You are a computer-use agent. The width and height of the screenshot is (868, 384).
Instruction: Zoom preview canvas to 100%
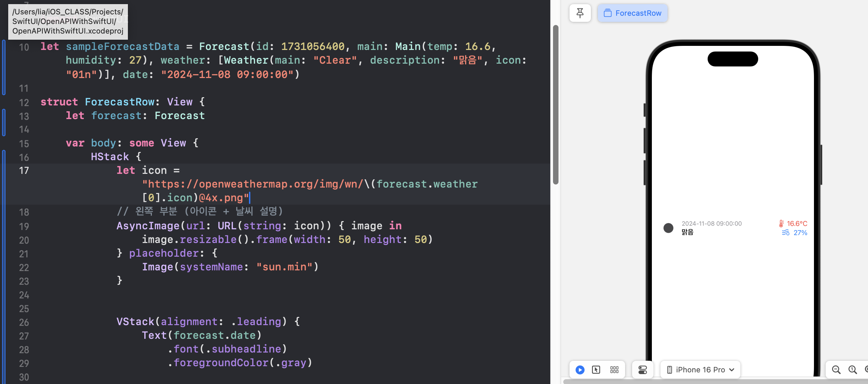coord(852,370)
